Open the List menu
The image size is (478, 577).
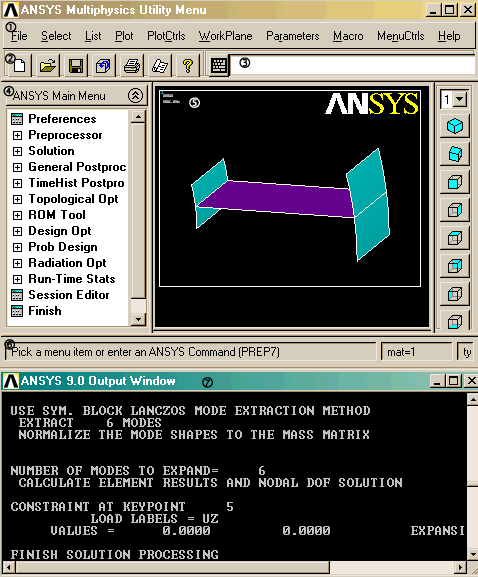pyautogui.click(x=93, y=36)
